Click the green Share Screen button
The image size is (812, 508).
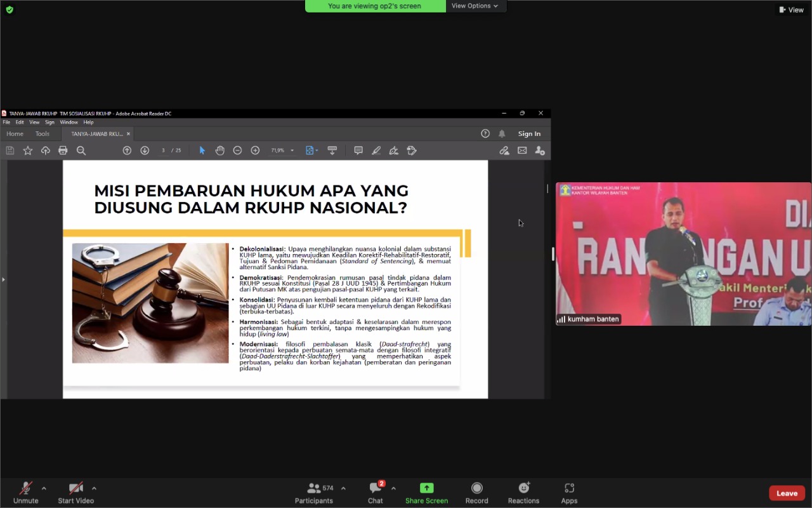(426, 492)
